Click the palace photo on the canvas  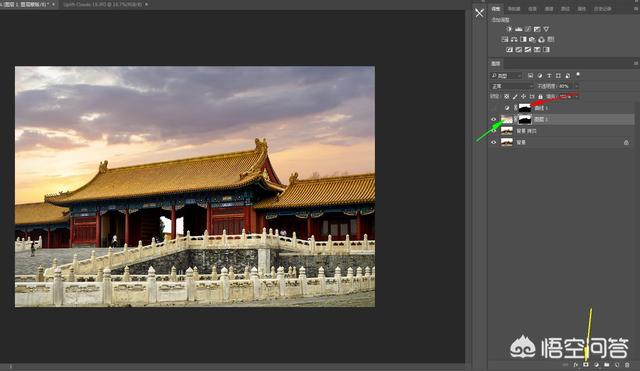pos(195,187)
